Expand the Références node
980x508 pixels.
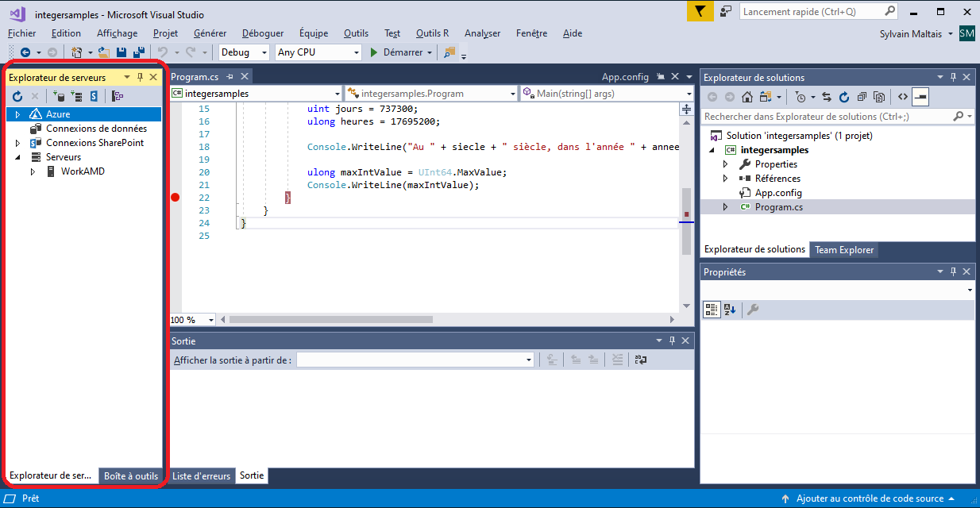click(x=725, y=179)
